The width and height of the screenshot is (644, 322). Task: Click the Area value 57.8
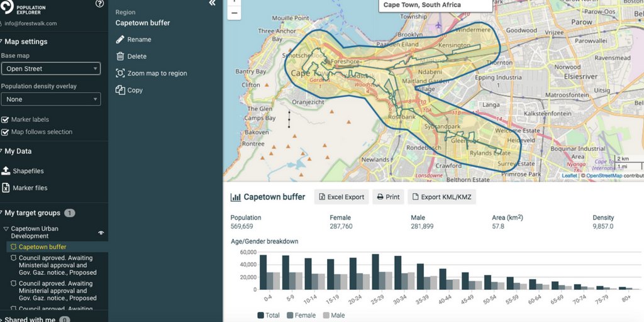pyautogui.click(x=498, y=226)
